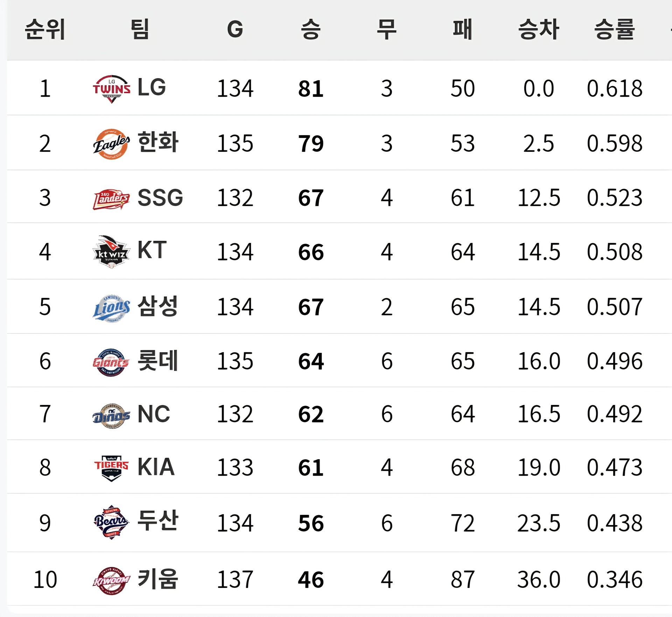Sort by the 순위 column header

[x=45, y=29]
